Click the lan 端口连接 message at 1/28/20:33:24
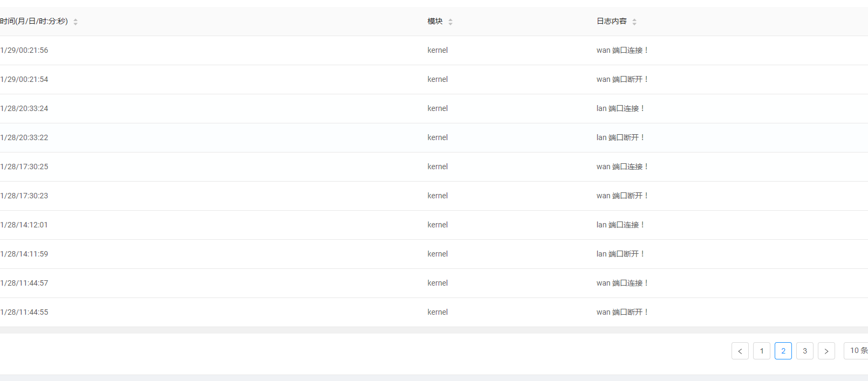 click(620, 108)
